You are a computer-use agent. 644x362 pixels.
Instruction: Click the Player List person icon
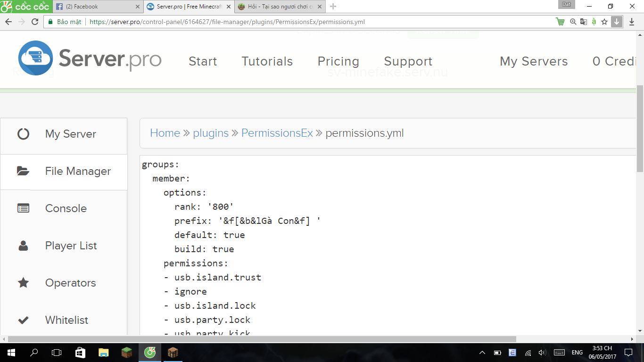point(23,246)
